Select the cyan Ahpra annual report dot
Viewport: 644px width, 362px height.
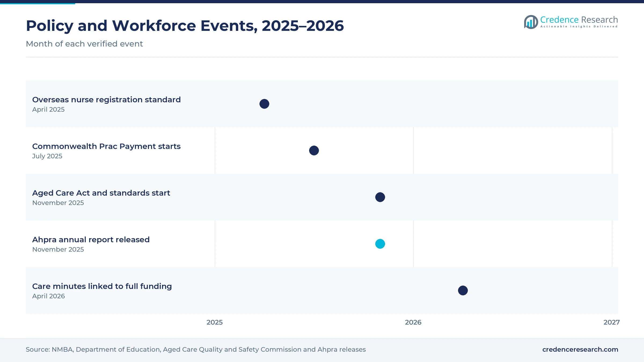tap(380, 244)
